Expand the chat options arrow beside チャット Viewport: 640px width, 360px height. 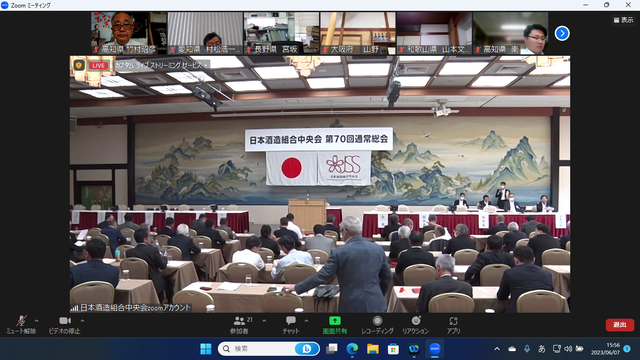pyautogui.click(x=306, y=321)
